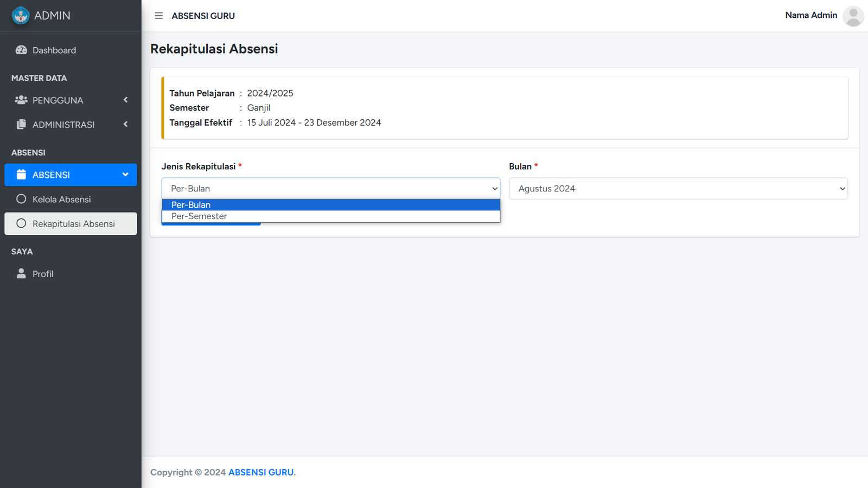Select the Rekapitulasi Absensi circle icon
Screen dimensions: 868x488
coord(21,223)
